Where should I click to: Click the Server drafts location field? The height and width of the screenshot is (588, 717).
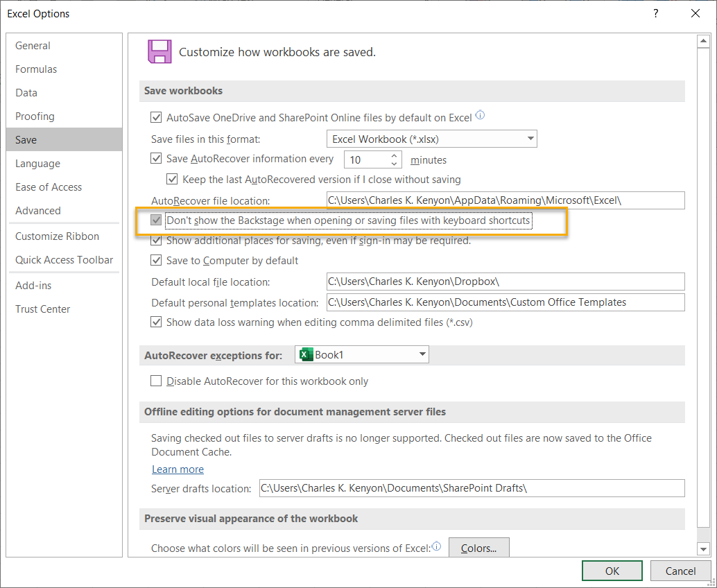click(472, 488)
